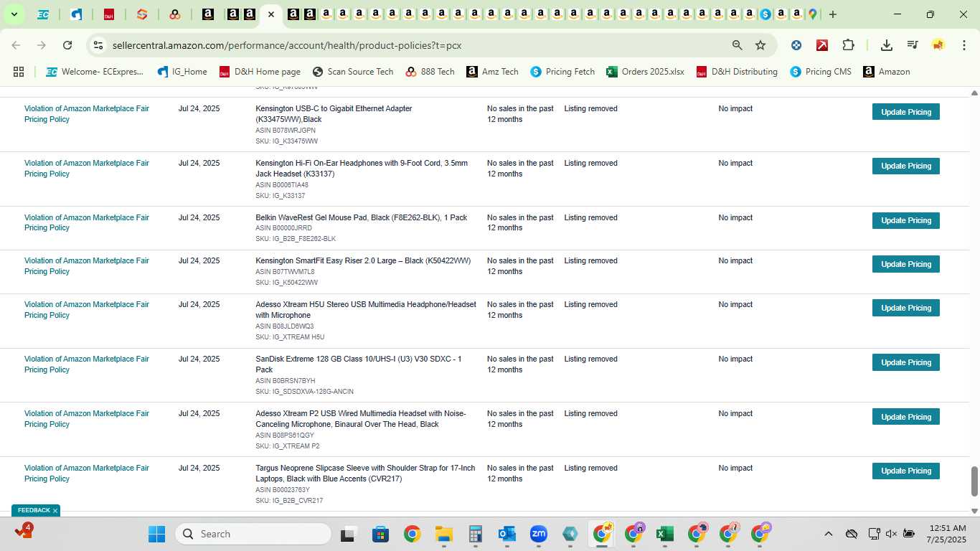Open Microsoft Store from taskbar
Screen dimensions: 980x551
click(x=380, y=534)
